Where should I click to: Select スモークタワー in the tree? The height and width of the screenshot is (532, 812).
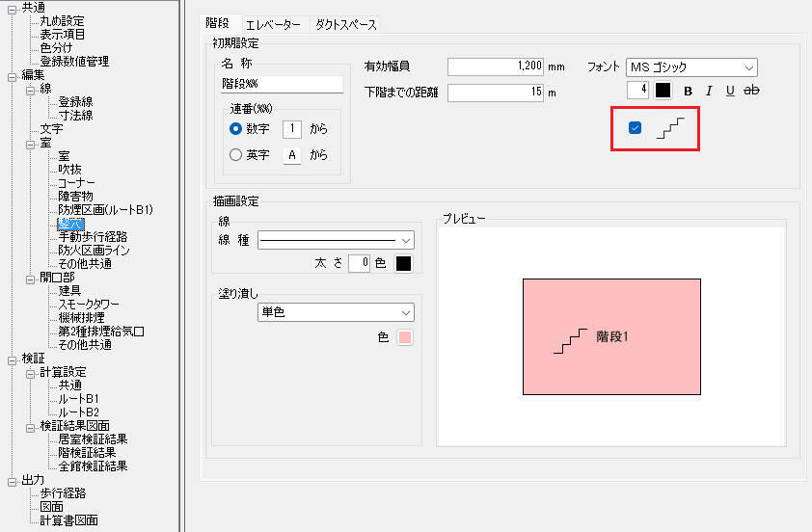click(x=89, y=305)
